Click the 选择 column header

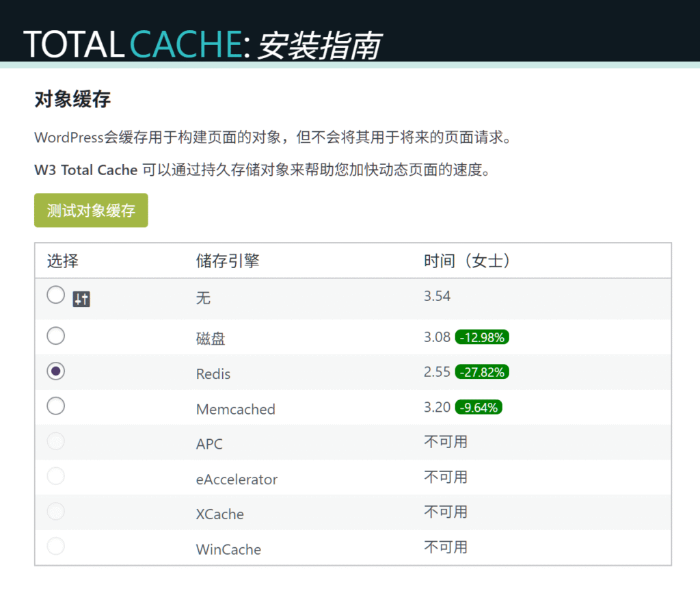click(x=63, y=261)
